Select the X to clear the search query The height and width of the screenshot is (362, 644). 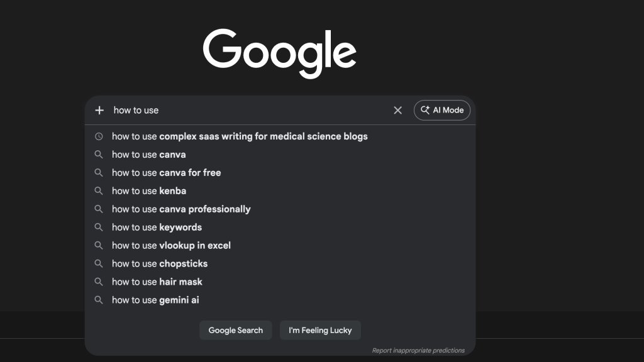coord(397,110)
